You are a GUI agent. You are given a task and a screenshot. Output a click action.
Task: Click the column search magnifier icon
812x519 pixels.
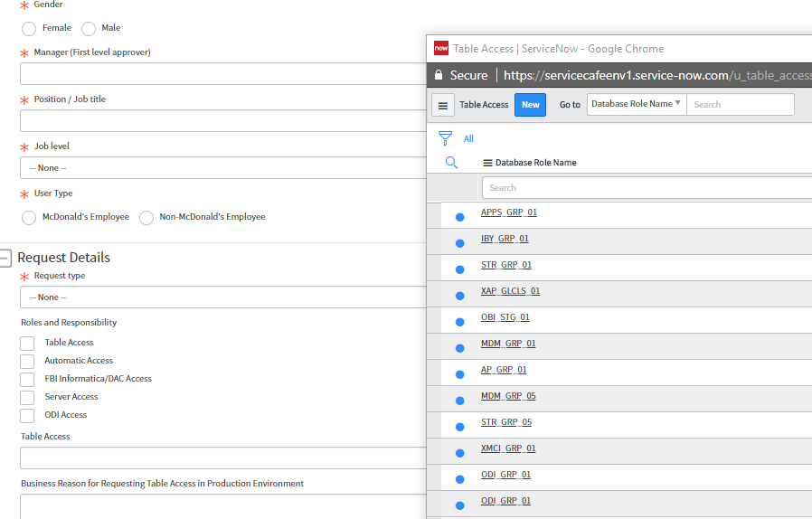coord(451,163)
